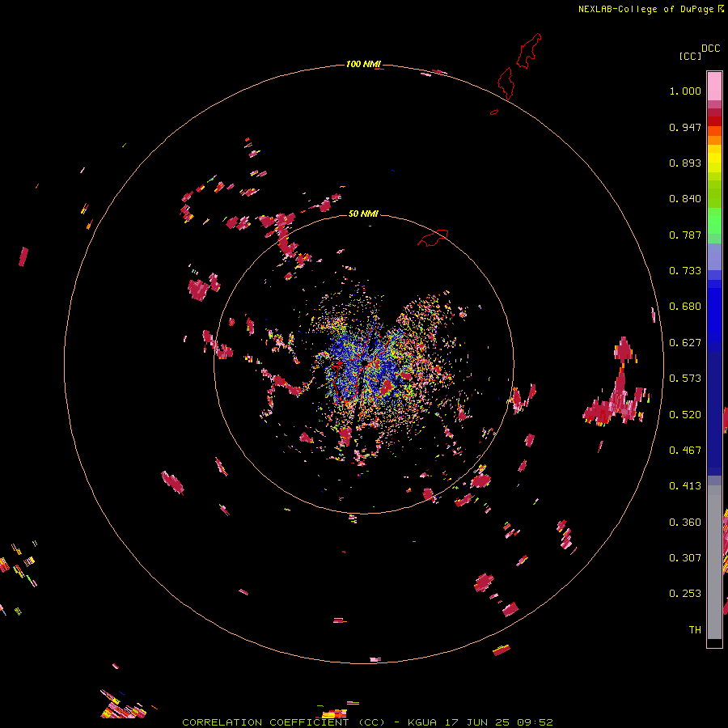Click the island outline inside 50 NMI ring

click(x=433, y=237)
